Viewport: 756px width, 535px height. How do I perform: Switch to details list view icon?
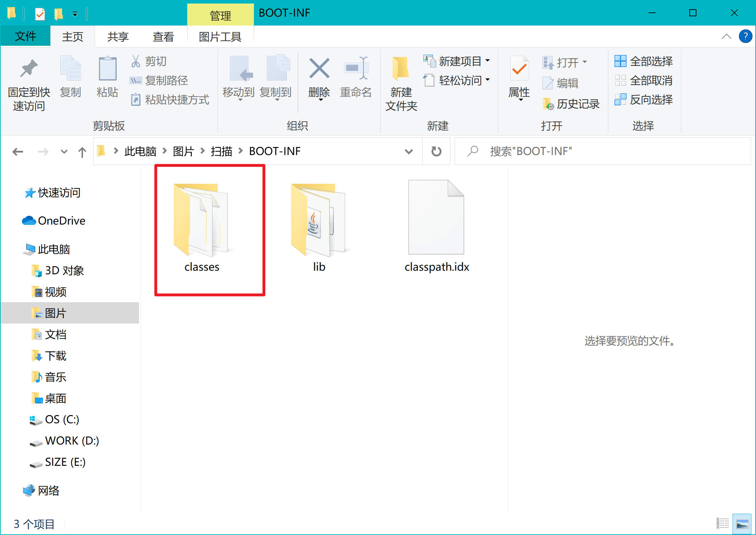point(723,523)
